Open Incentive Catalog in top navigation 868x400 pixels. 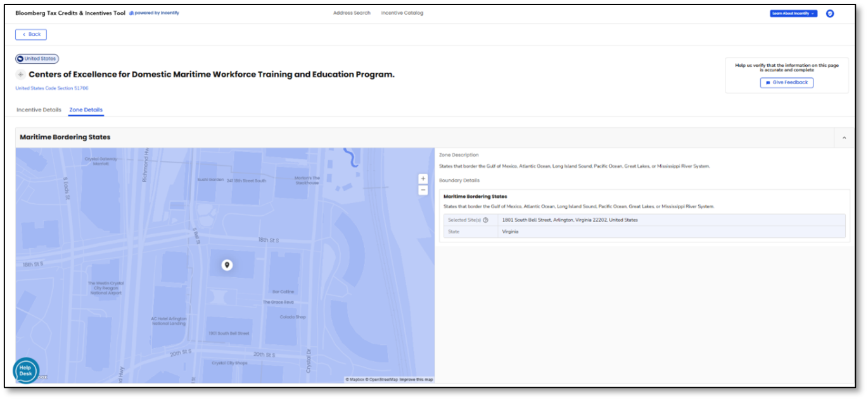[x=402, y=13]
